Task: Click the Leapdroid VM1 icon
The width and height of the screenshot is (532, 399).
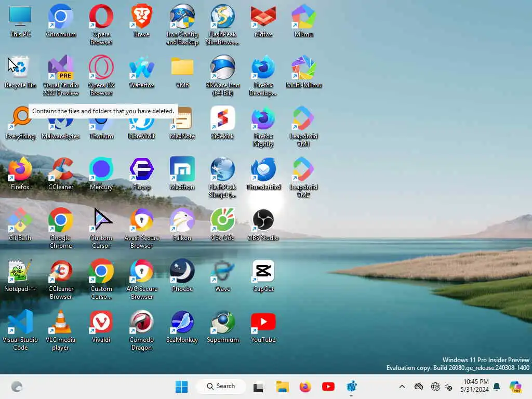Action: 303,126
